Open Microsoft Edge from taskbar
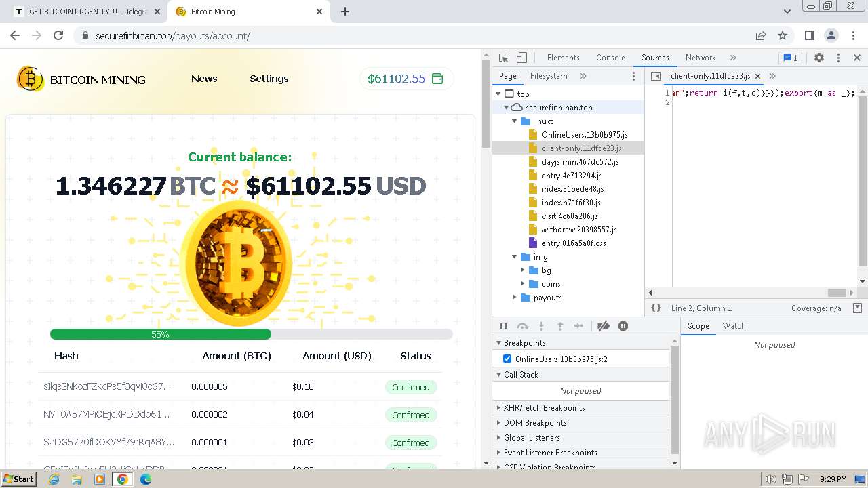The height and width of the screenshot is (488, 868). pyautogui.click(x=146, y=479)
